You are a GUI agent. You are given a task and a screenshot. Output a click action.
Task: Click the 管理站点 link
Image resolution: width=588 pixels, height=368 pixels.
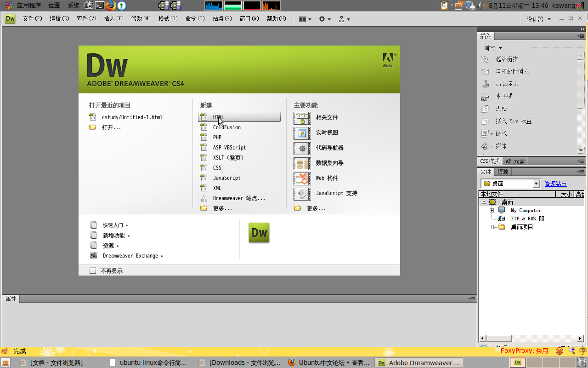555,184
